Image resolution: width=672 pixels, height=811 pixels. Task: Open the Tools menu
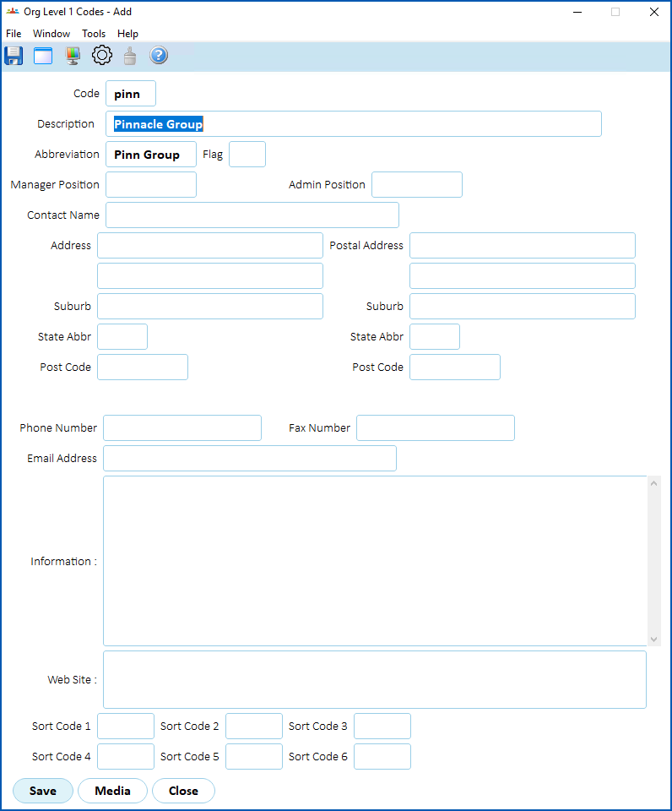pyautogui.click(x=94, y=34)
